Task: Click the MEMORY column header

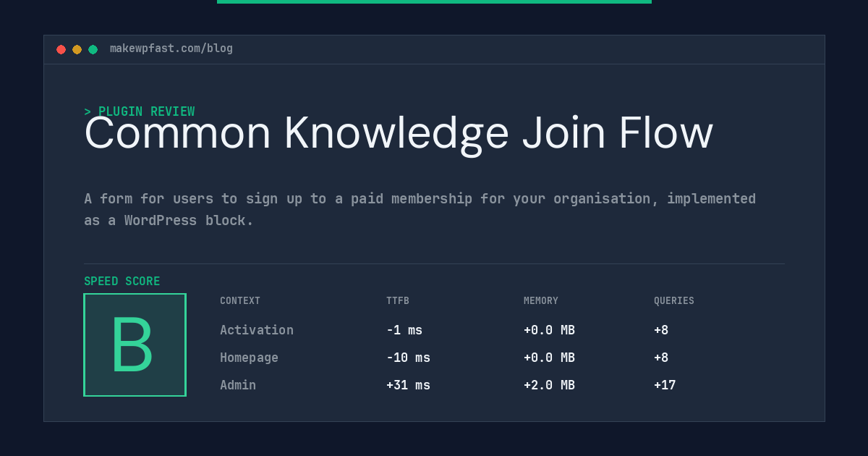Action: point(541,301)
